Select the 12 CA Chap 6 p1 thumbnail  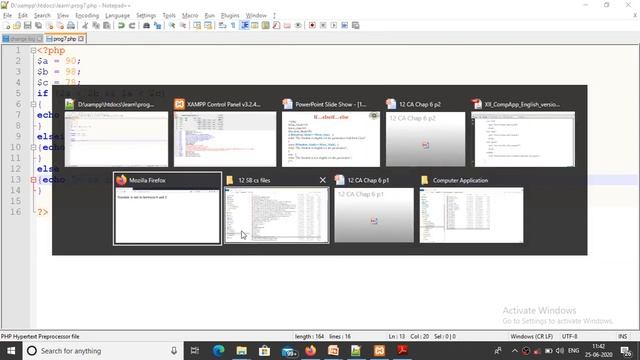(374, 209)
